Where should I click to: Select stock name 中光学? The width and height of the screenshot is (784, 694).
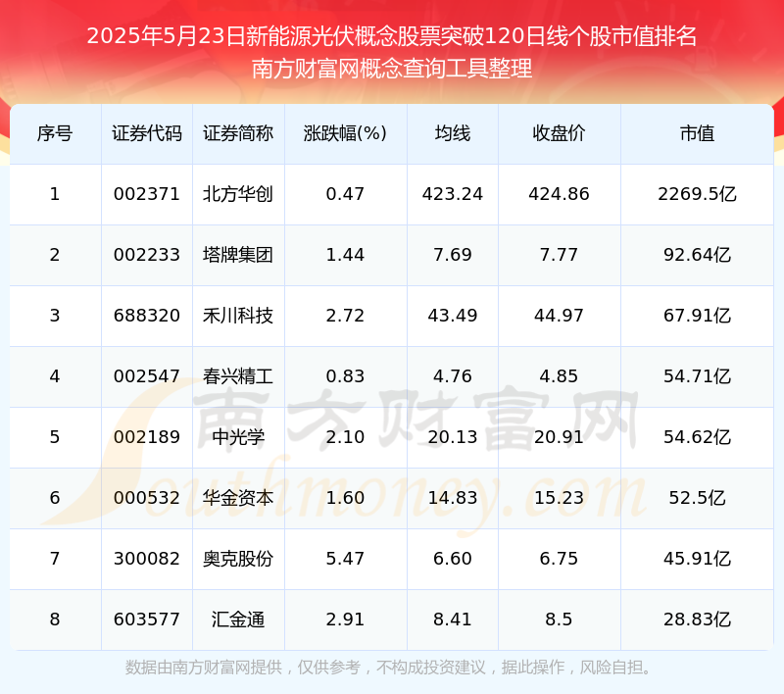(238, 437)
